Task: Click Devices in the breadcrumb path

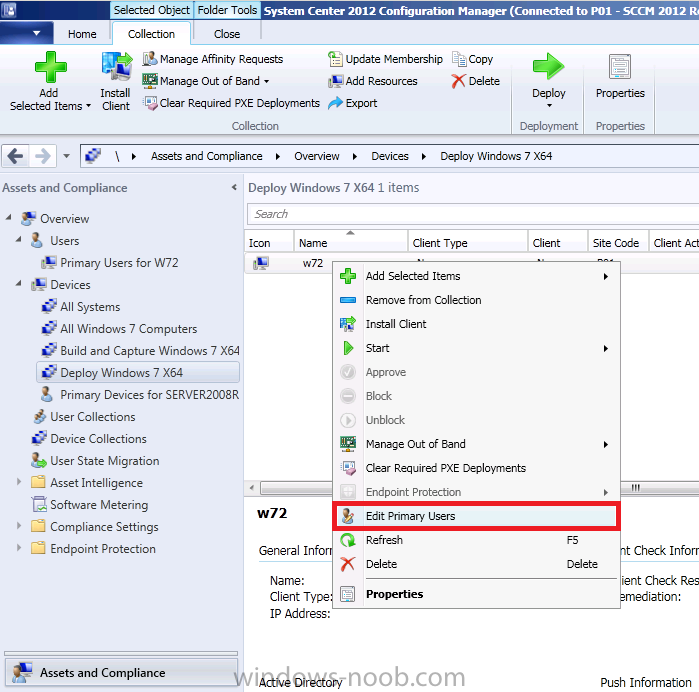Action: pos(390,156)
